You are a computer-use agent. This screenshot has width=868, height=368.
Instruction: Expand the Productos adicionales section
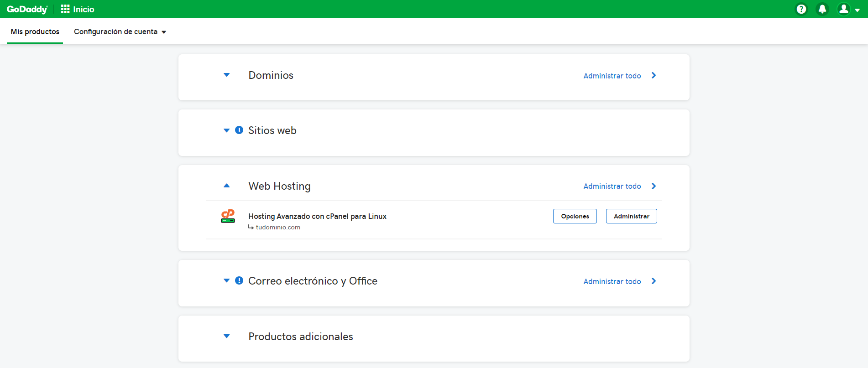coord(226,337)
